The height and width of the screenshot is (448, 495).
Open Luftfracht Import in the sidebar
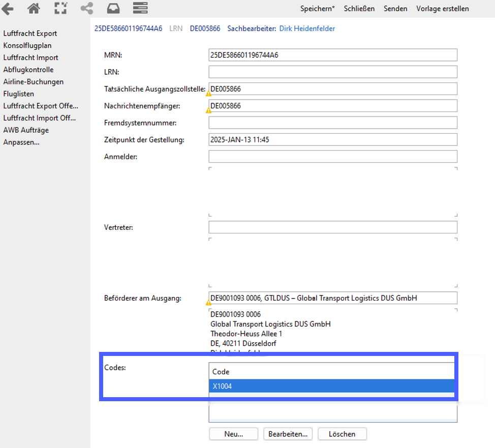point(31,57)
